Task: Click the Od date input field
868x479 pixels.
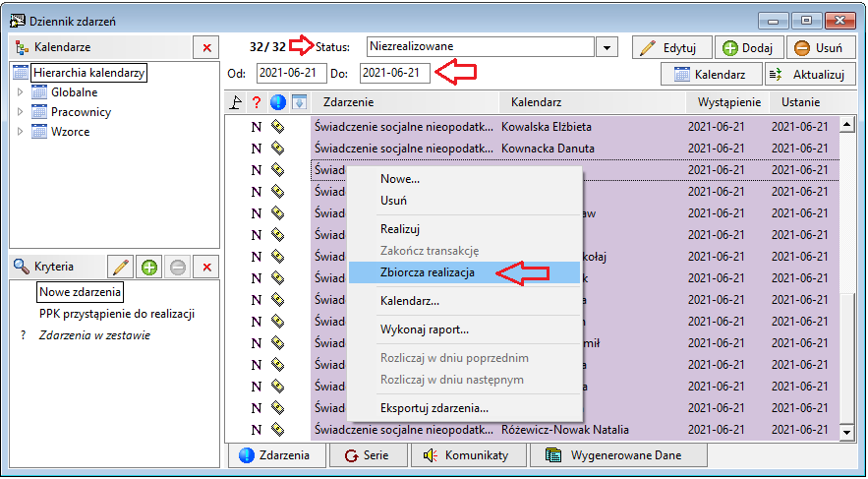Action: pyautogui.click(x=292, y=73)
